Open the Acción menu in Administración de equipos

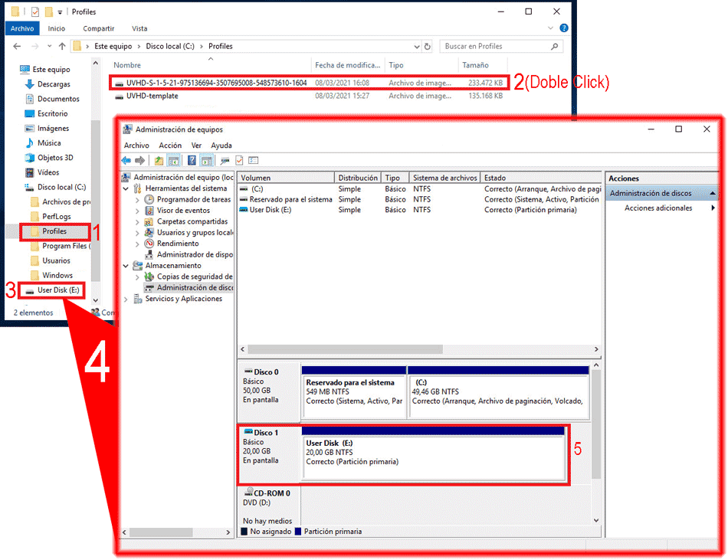pos(171,145)
